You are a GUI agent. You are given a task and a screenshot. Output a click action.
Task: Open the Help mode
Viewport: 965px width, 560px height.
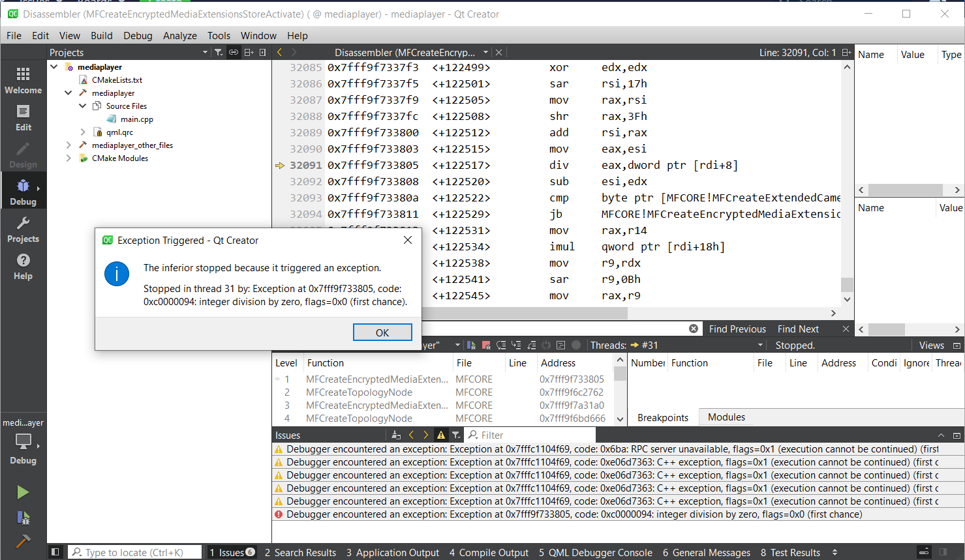pos(23,267)
